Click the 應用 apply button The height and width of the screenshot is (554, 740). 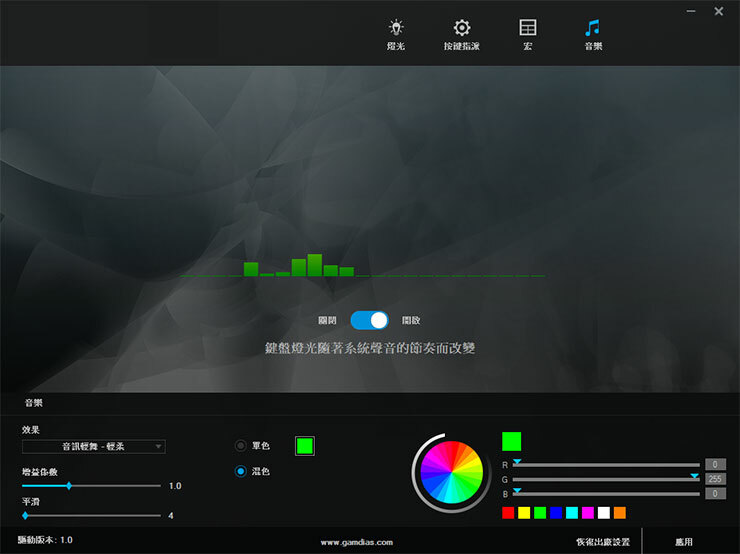[x=684, y=542]
